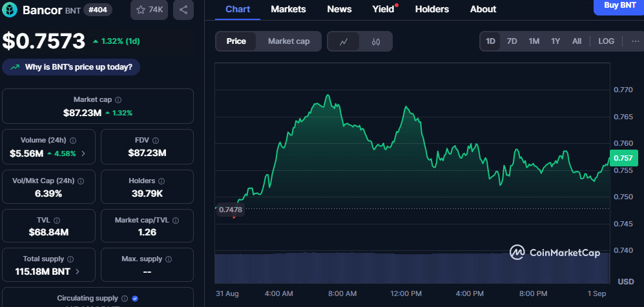Click the Market cap info icon
This screenshot has height=307, width=644.
(118, 100)
